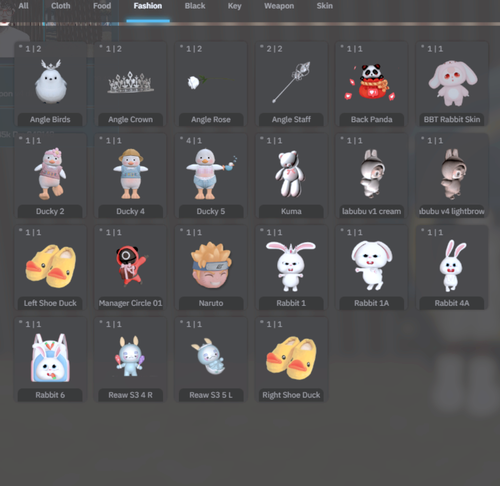This screenshot has height=486, width=500.
Task: Click the Ducky 5 name label
Action: point(211,211)
